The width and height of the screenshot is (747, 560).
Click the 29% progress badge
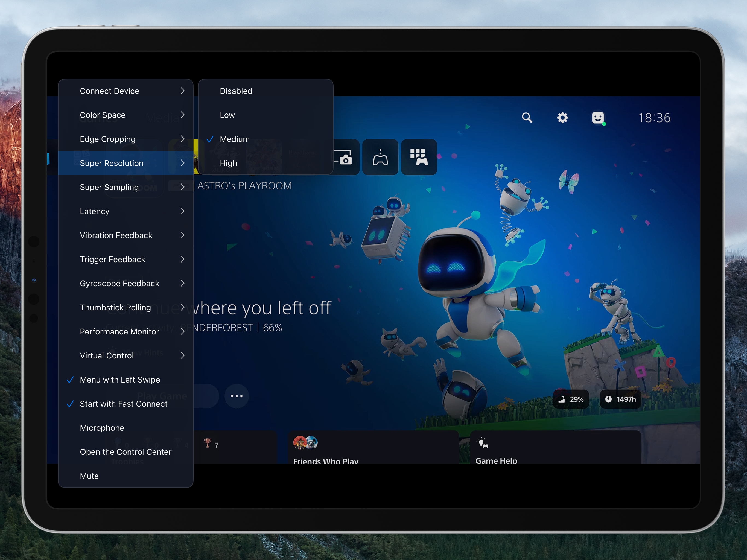[571, 399]
